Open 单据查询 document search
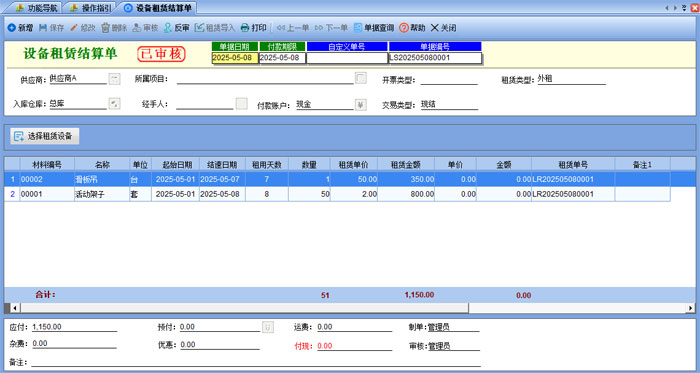This screenshot has width=700, height=373. pos(374,28)
